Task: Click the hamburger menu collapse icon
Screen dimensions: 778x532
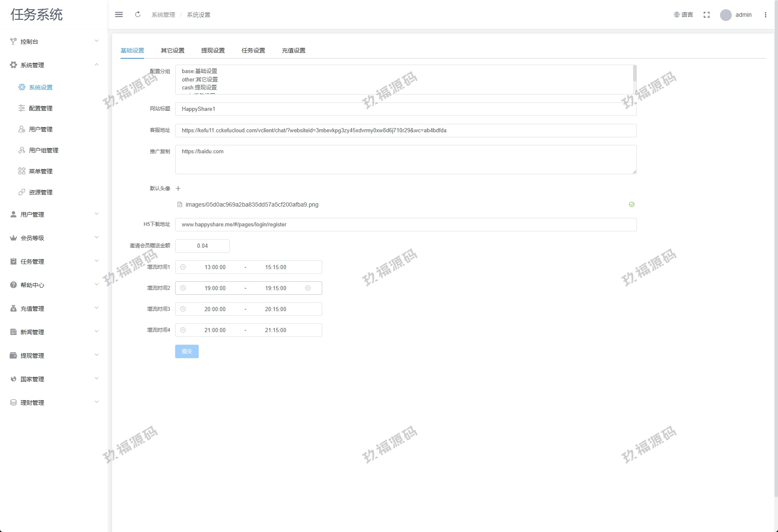Action: (119, 15)
